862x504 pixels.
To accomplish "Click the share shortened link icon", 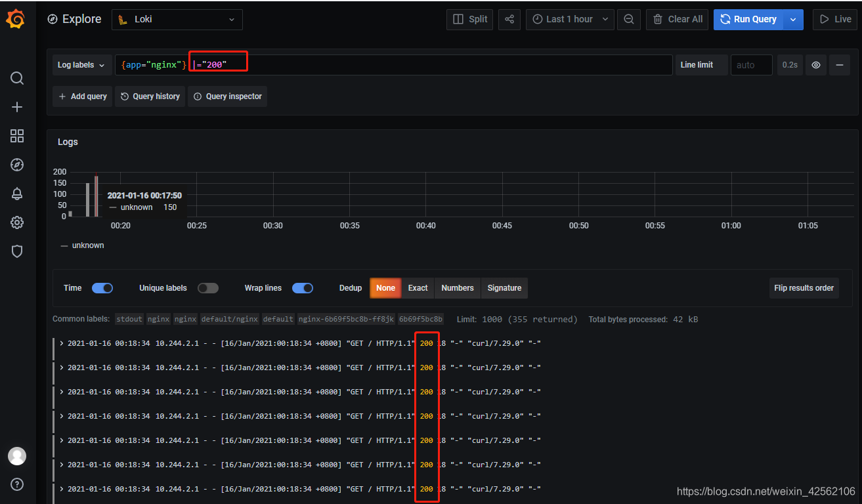I will [x=509, y=20].
